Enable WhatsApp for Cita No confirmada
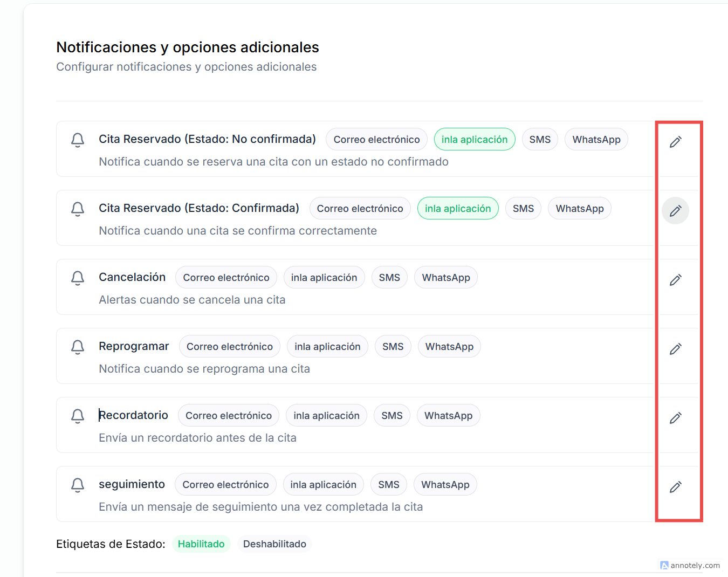 point(596,140)
